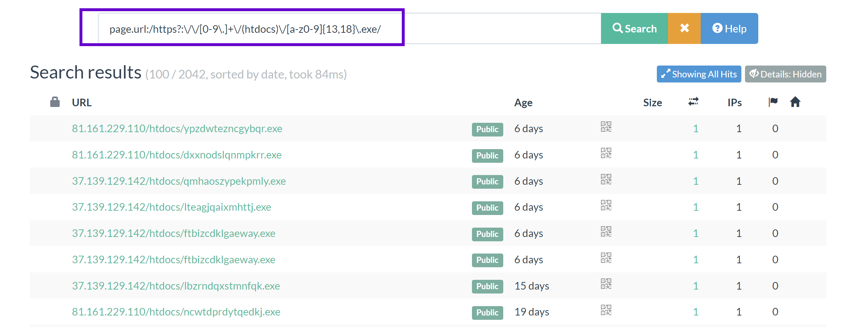Click the expand-arrows icon on Showing All Hits

click(665, 74)
